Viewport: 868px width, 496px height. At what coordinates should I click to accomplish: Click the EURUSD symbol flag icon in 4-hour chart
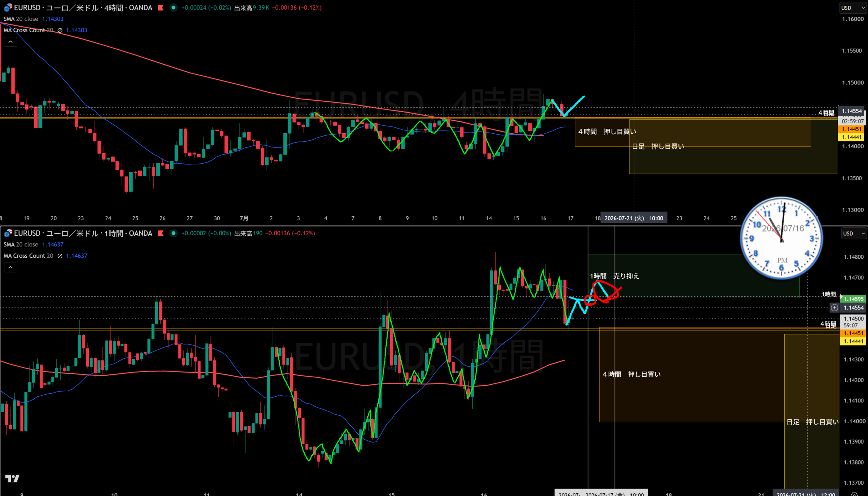pyautogui.click(x=8, y=7)
